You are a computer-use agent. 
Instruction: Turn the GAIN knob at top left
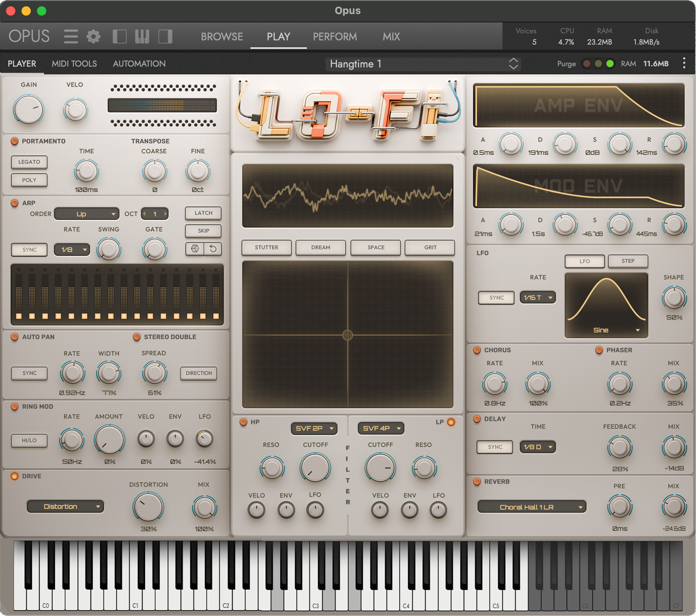29,109
